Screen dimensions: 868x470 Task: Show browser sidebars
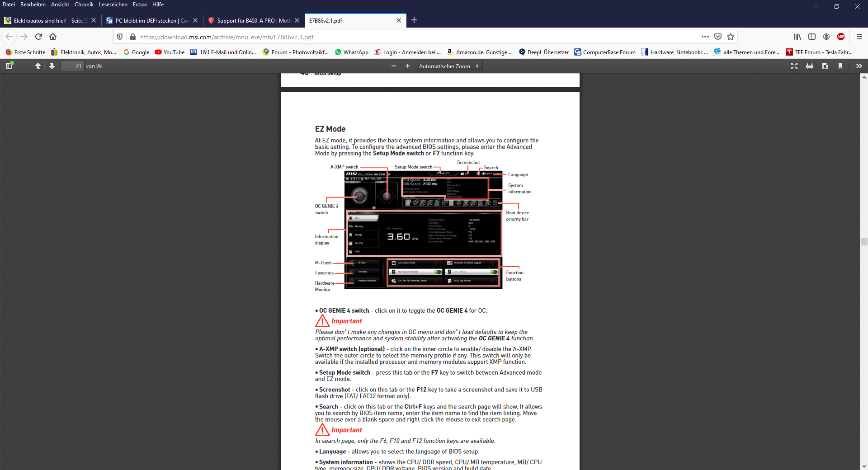pos(812,37)
